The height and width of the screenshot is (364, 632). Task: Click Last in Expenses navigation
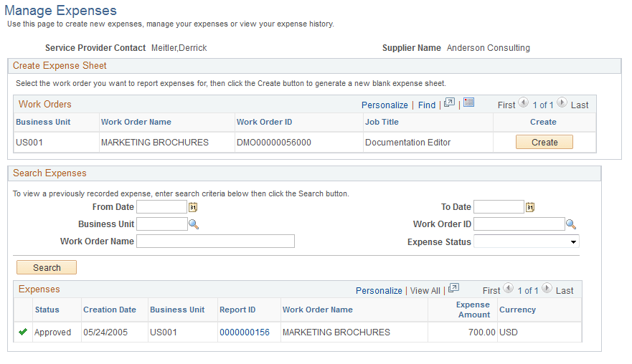point(565,291)
